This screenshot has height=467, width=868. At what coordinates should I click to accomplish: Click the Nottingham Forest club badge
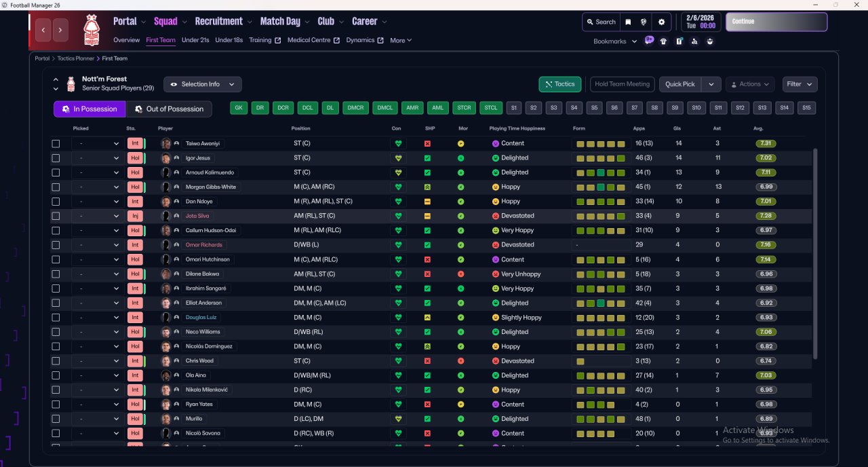tap(91, 30)
